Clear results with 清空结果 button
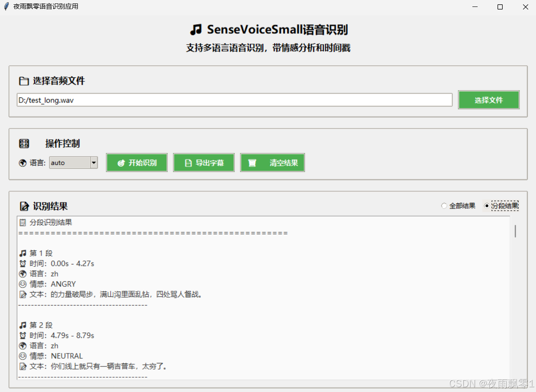Image resolution: width=536 pixels, height=392 pixels. [273, 163]
